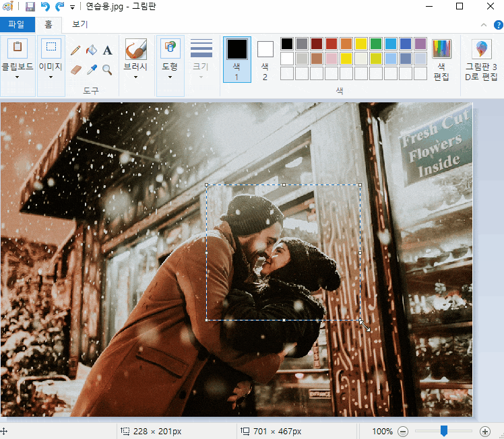
Task: Click the selection's top-left corner handle
Action: [207, 185]
